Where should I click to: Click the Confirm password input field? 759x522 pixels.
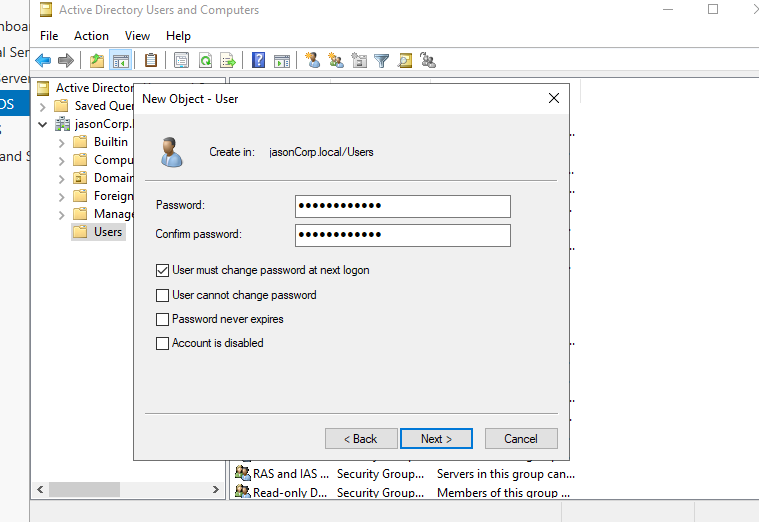pyautogui.click(x=403, y=235)
